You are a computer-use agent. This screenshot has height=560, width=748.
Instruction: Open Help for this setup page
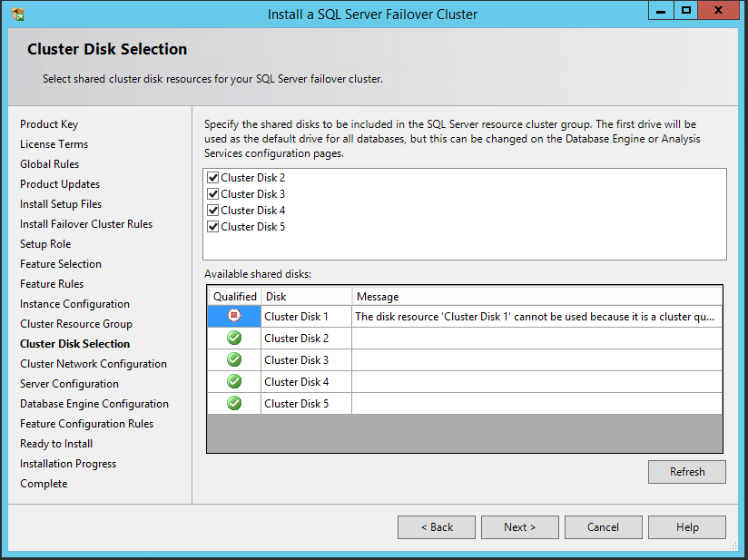point(687,527)
